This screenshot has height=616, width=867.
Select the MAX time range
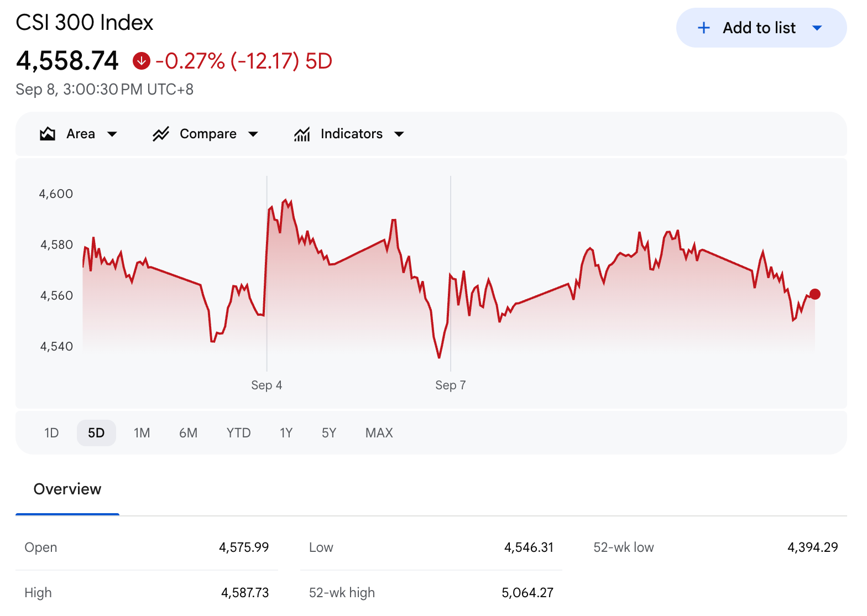pos(379,433)
